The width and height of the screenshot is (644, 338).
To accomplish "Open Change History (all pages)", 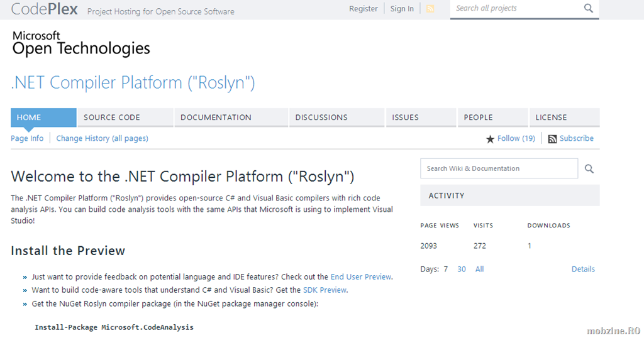I will tap(103, 138).
